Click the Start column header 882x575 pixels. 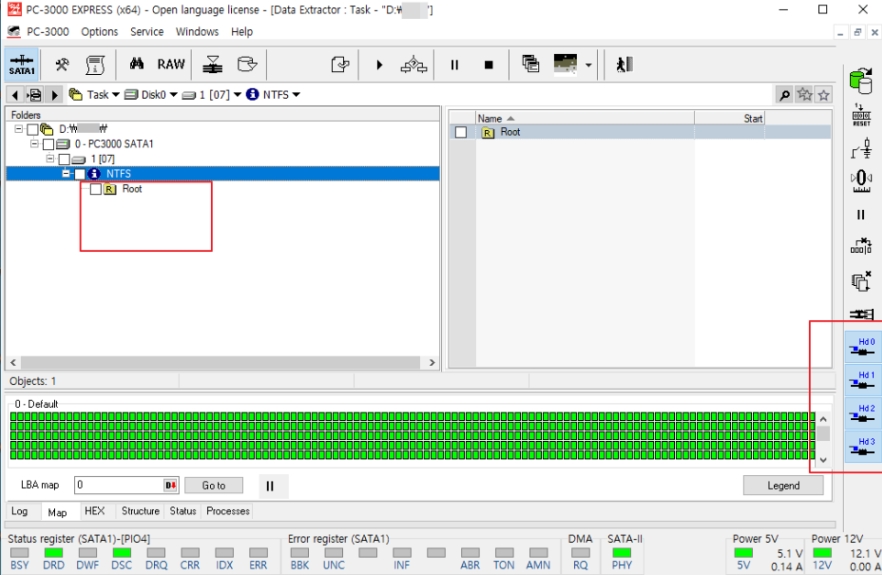[730, 118]
